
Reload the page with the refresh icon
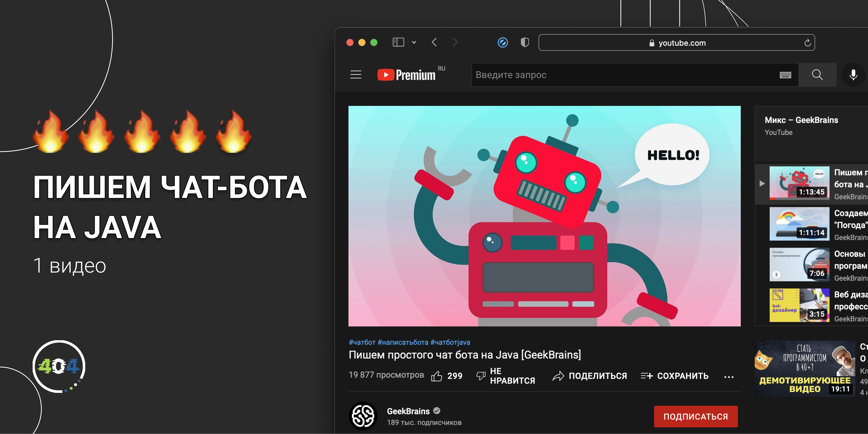[x=807, y=43]
